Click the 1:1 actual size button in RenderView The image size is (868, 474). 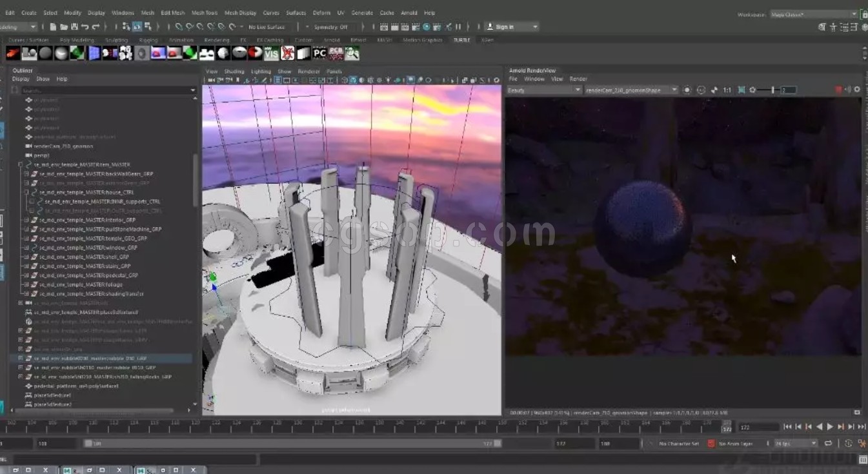tap(727, 90)
